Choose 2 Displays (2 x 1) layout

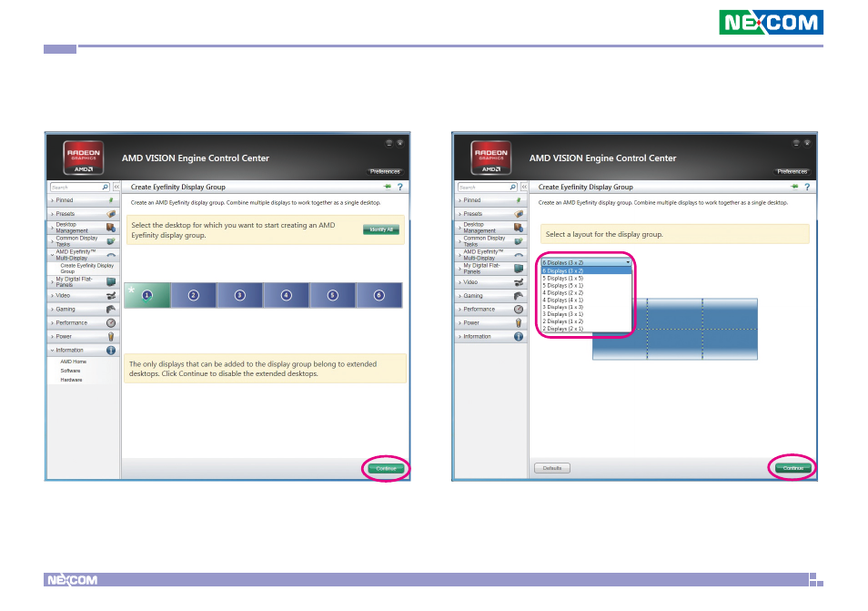[x=586, y=329]
